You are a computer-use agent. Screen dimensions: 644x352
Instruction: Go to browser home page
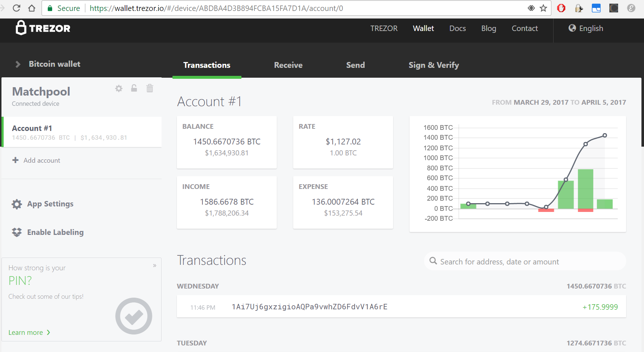[32, 8]
